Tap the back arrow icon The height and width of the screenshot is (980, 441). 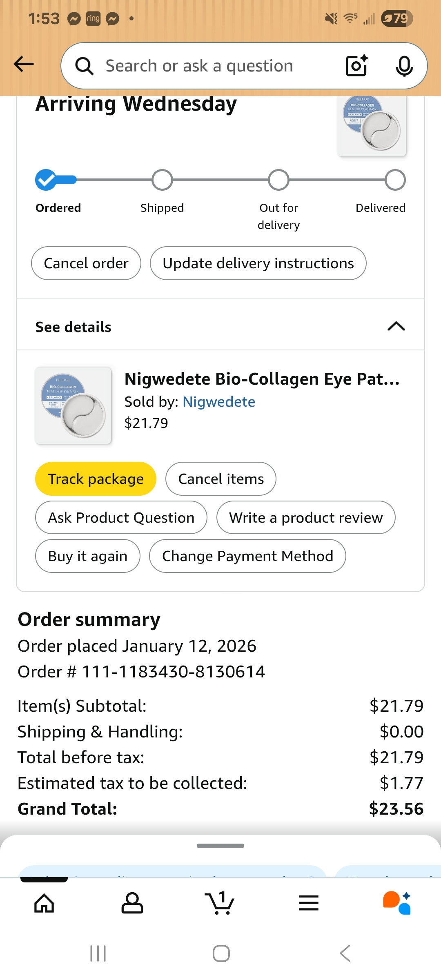[x=24, y=64]
